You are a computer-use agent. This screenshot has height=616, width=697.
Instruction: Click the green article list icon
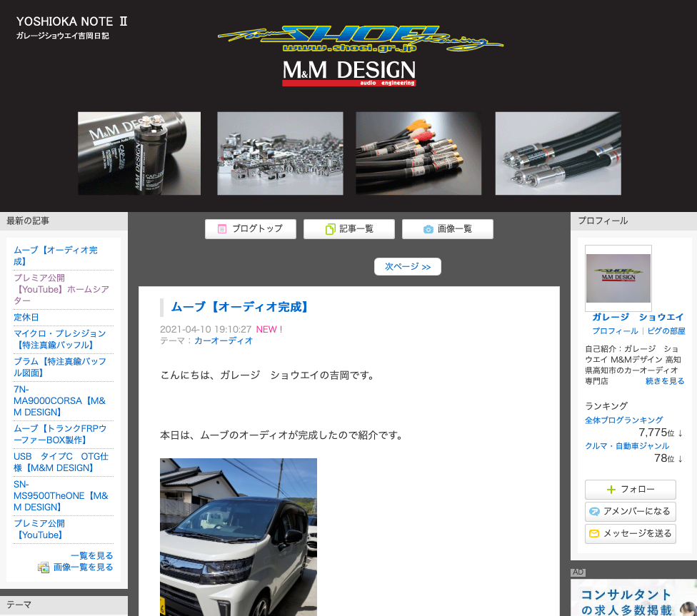330,229
